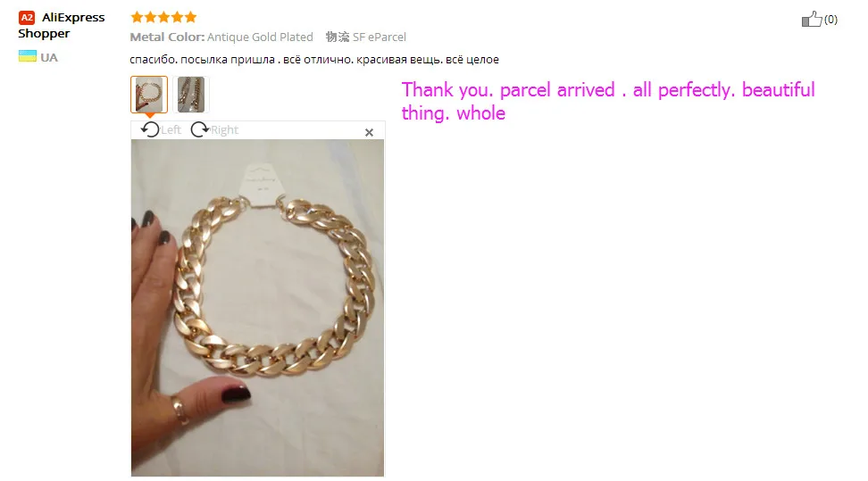Click the fifth orange rating star
Image resolution: width=868 pixels, height=481 pixels.
coord(190,17)
